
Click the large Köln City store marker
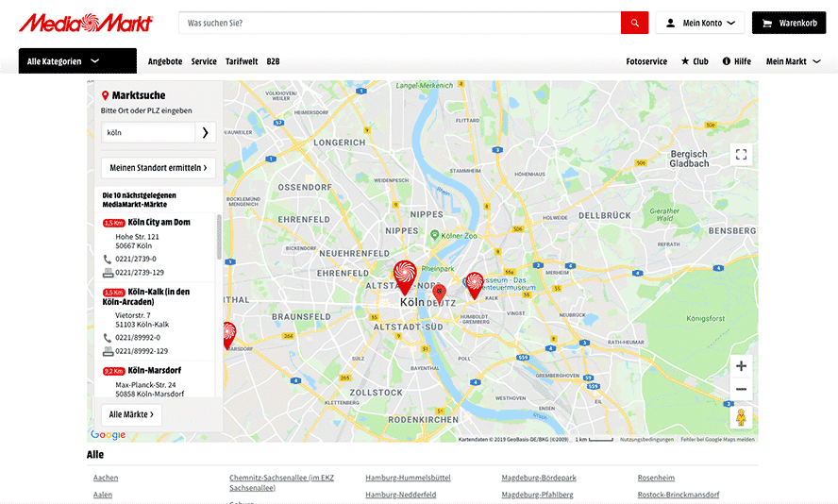point(405,277)
